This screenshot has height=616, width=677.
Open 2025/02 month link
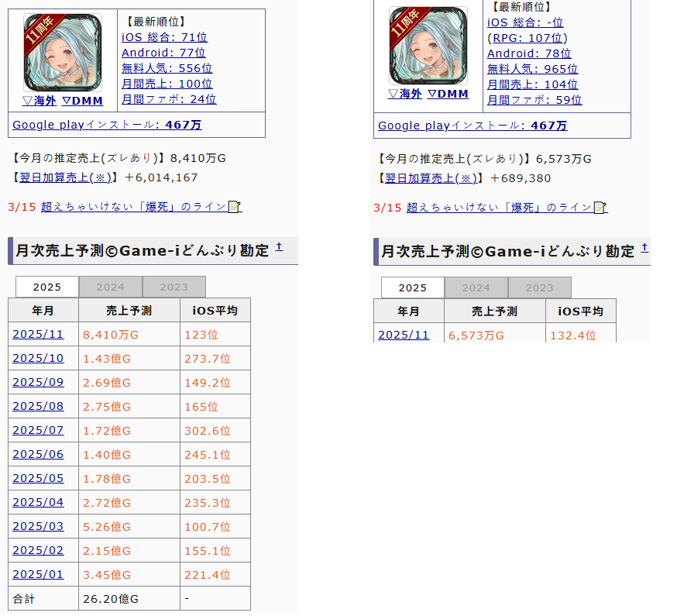(x=38, y=550)
